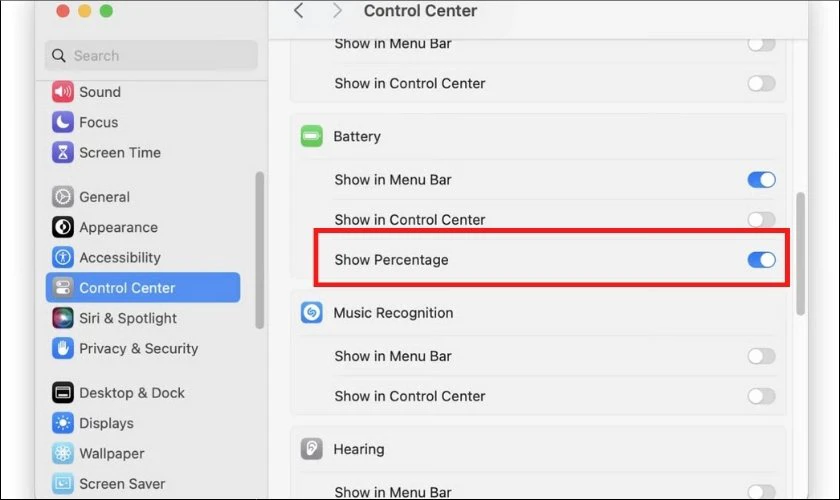Turn off Battery Show in Menu Bar

(761, 180)
